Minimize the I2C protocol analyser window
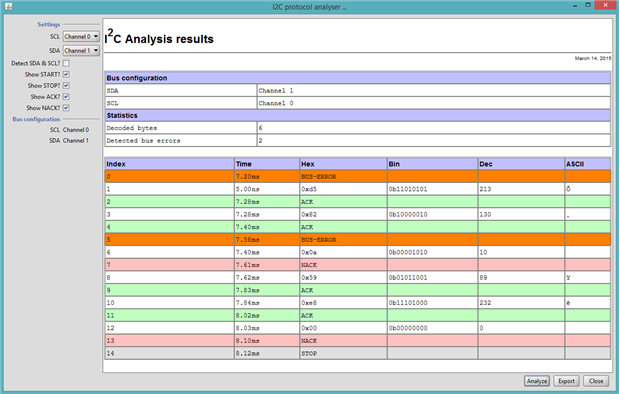Screen dimensions: 619x394 point(575,6)
